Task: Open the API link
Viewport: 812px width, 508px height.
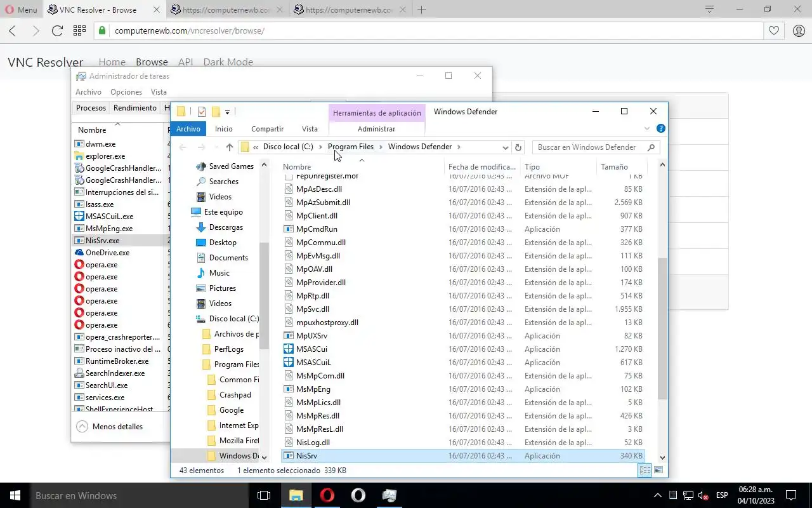Action: coord(185,62)
